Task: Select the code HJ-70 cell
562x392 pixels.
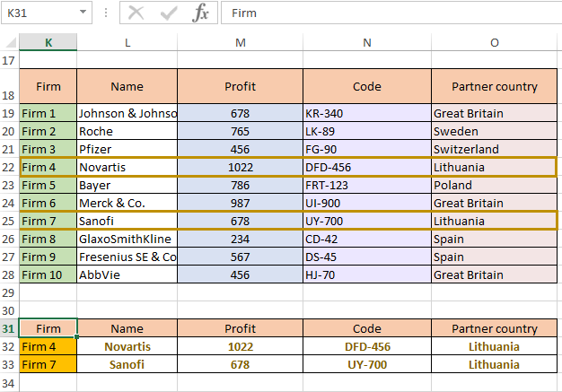Action: [367, 274]
